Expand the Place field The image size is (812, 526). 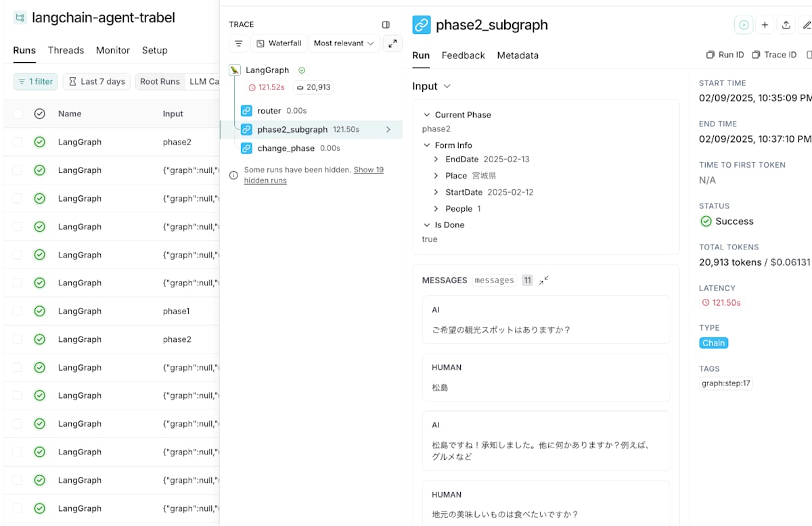[436, 176]
